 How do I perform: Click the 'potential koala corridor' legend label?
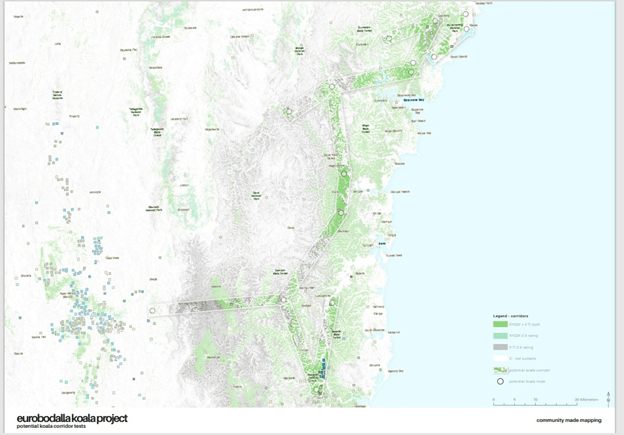pos(532,370)
